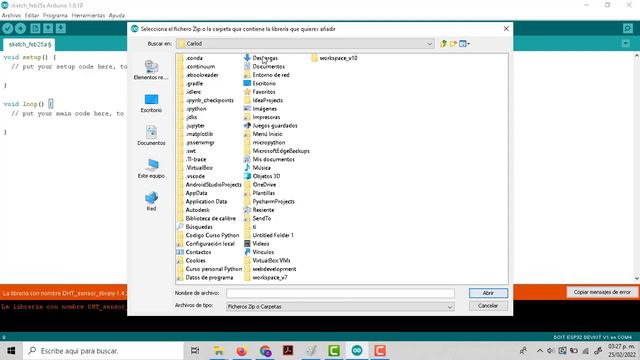Click the Create New Folder icon
This screenshot has height=360, width=640.
(x=453, y=43)
